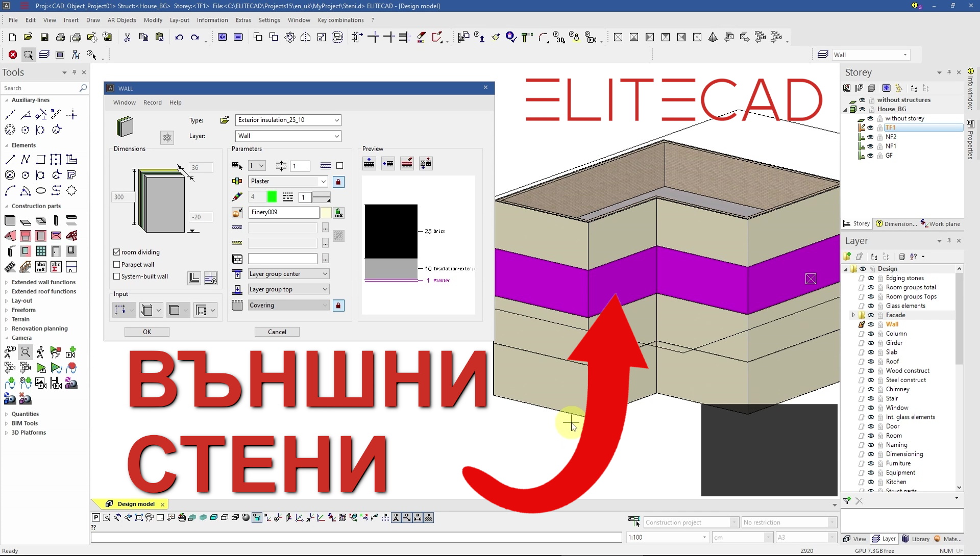Image resolution: width=980 pixels, height=556 pixels.
Task: Click the red Cancel function icon
Action: click(x=13, y=55)
